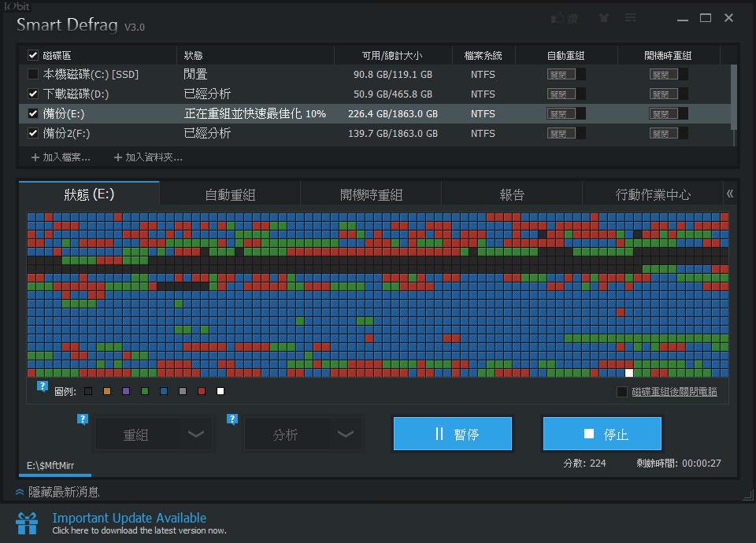Uncheck the 下載磁碟(D:) checkbox
Screen dimensions: 756x543
point(33,94)
